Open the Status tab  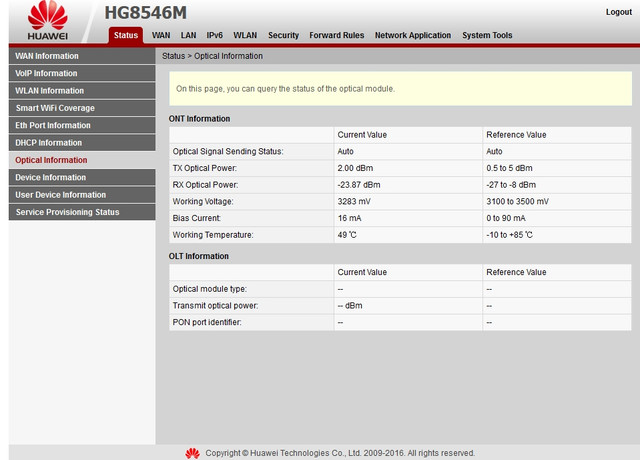point(126,35)
